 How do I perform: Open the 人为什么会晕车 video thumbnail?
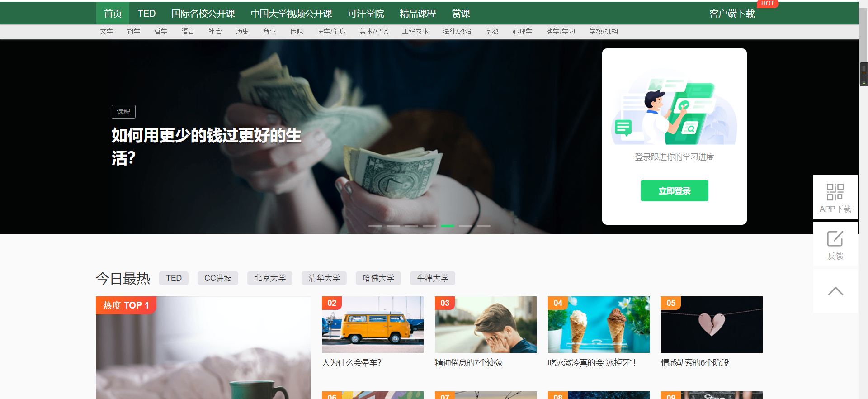tap(373, 324)
